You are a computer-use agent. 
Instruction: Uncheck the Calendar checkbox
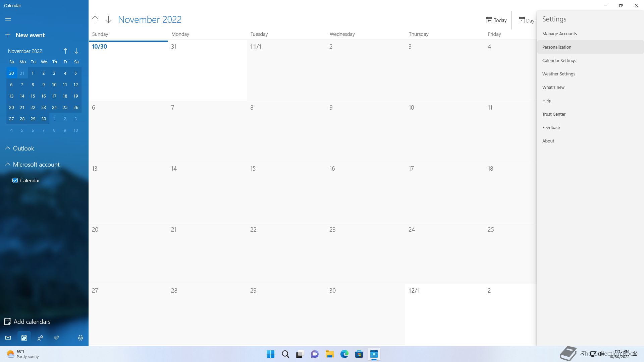click(15, 180)
